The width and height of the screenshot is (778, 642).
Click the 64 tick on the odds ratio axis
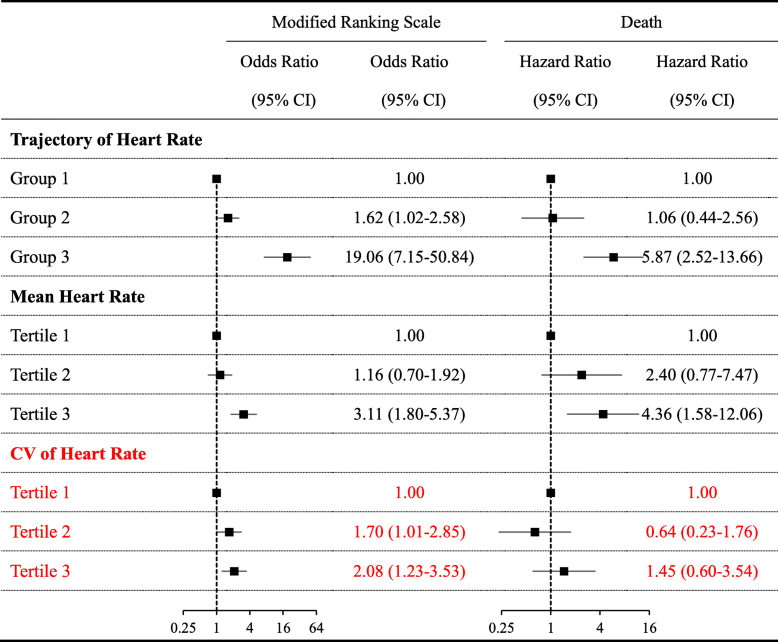pos(317,626)
